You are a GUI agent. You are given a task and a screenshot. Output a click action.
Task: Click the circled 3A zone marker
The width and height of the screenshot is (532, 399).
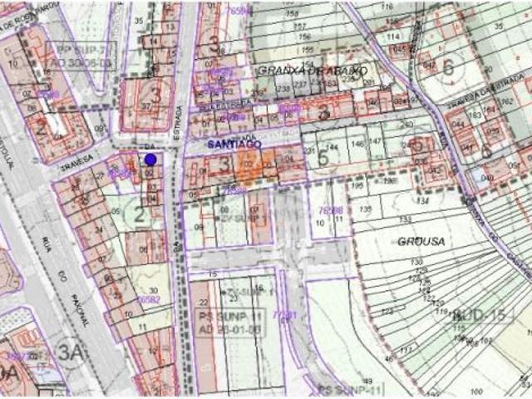(70, 352)
